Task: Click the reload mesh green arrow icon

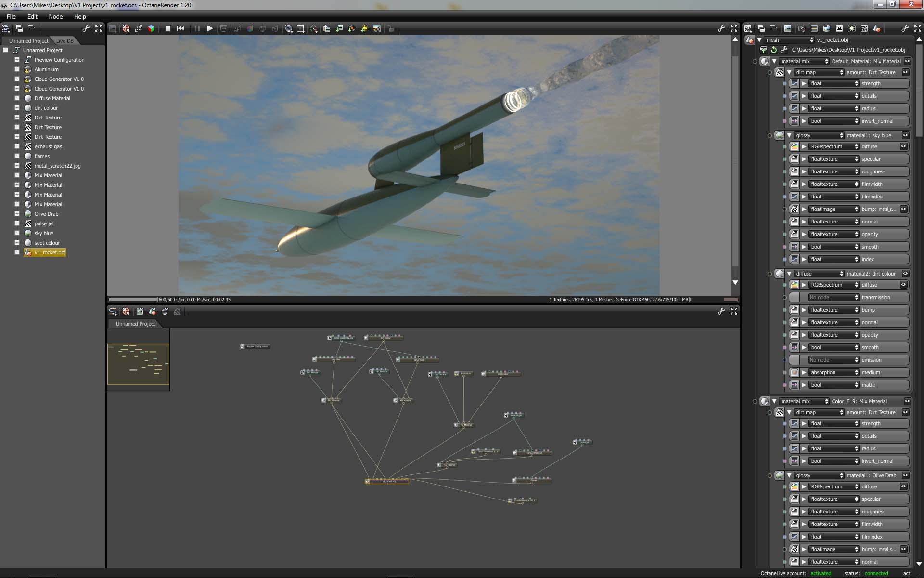Action: pyautogui.click(x=773, y=50)
